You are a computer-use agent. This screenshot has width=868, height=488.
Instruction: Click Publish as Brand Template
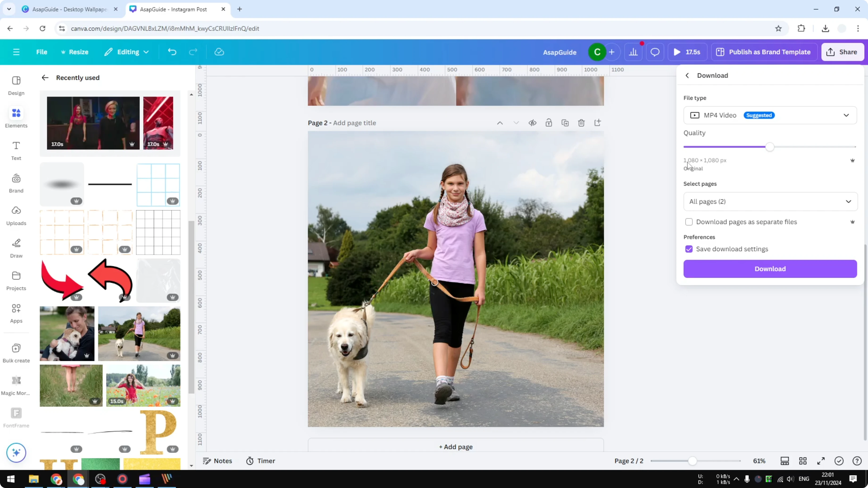pos(764,52)
